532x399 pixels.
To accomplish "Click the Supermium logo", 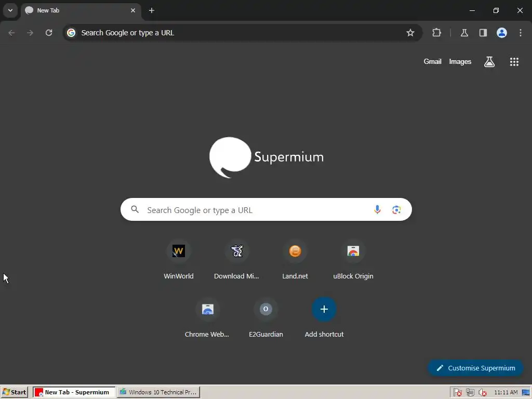I will 267,157.
